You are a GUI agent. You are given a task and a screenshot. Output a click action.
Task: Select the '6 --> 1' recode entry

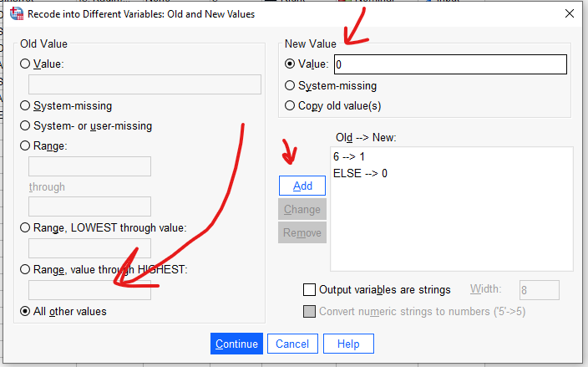[x=349, y=156]
